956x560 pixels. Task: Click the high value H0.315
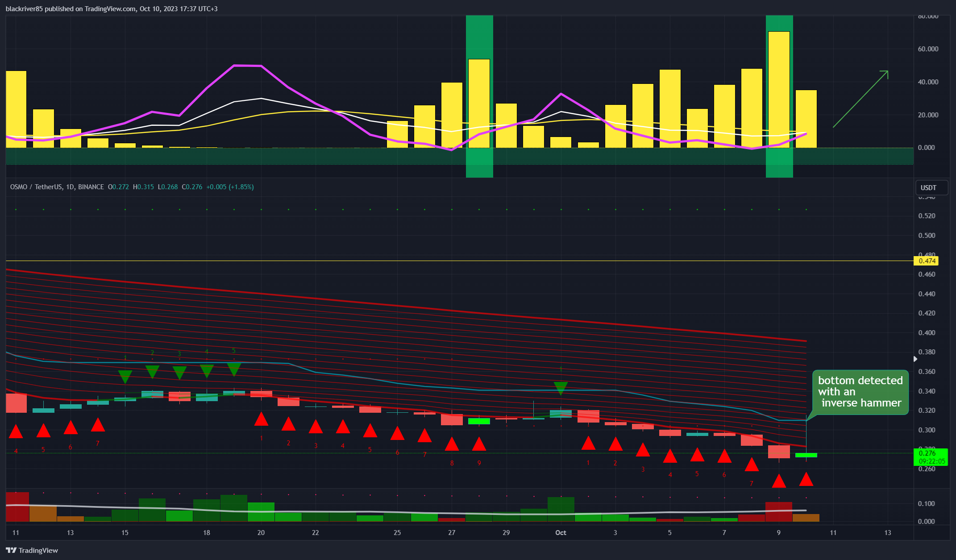[x=143, y=187]
